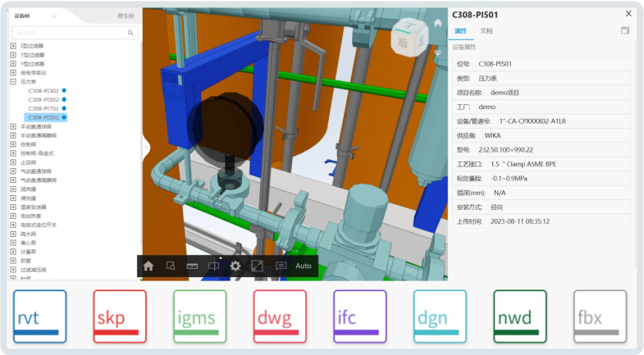Viewport: 644px width, 355px height.
Task: Select the 属性 tab
Action: [460, 30]
